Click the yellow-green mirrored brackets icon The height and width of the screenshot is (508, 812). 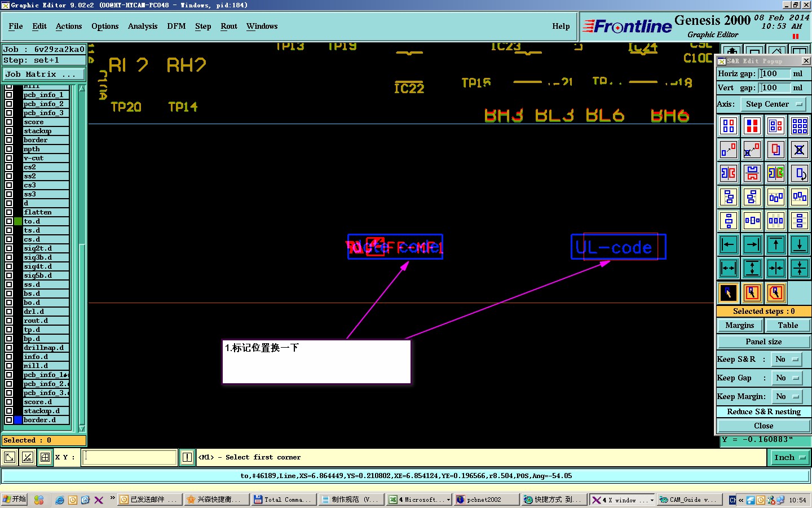[x=776, y=173]
